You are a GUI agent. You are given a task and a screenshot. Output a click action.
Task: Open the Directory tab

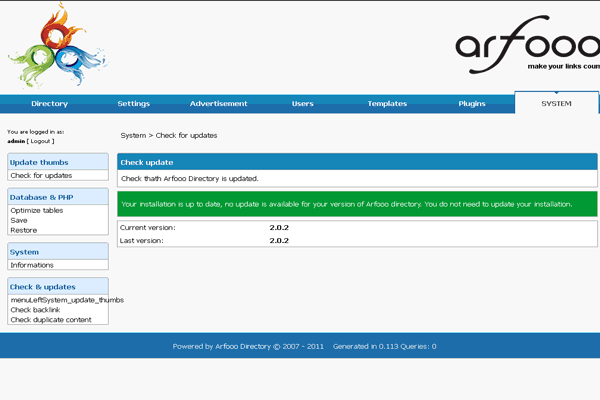(x=49, y=104)
